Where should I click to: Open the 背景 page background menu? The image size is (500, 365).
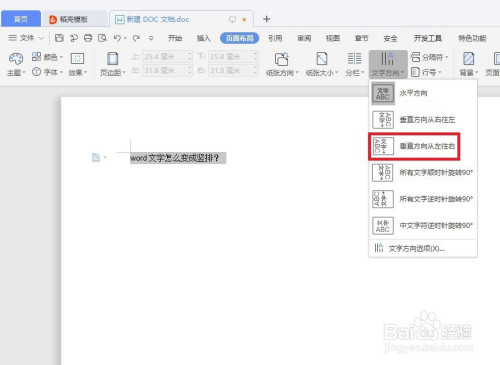click(469, 64)
